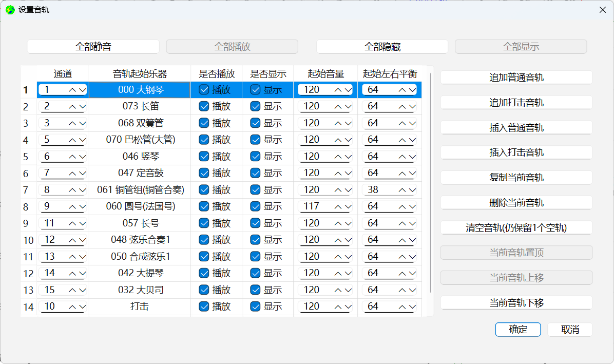Viewport: 614px width, 364px height.
Task: Click the 全部静音 button
Action: click(93, 46)
